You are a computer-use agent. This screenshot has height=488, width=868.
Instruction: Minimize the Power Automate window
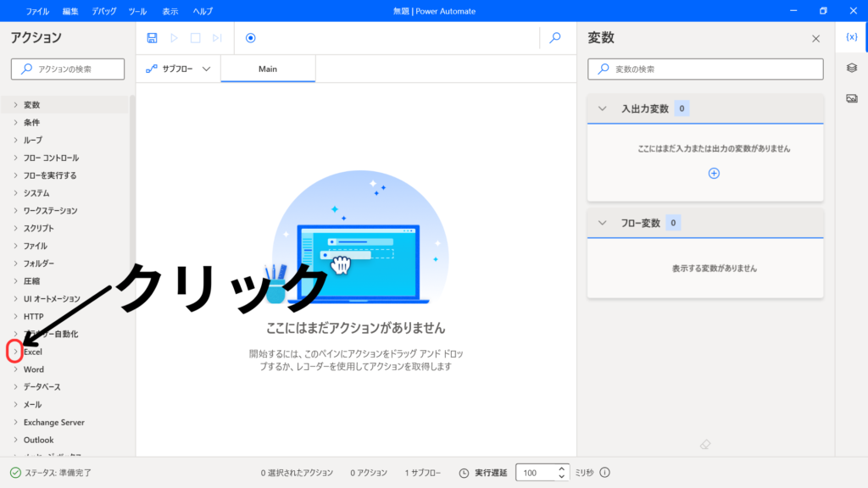click(793, 10)
